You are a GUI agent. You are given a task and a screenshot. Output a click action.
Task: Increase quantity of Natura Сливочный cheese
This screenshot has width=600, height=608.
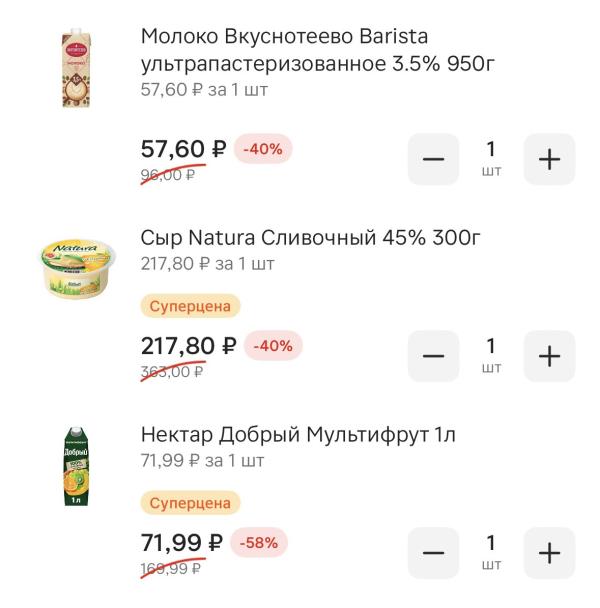click(x=549, y=356)
